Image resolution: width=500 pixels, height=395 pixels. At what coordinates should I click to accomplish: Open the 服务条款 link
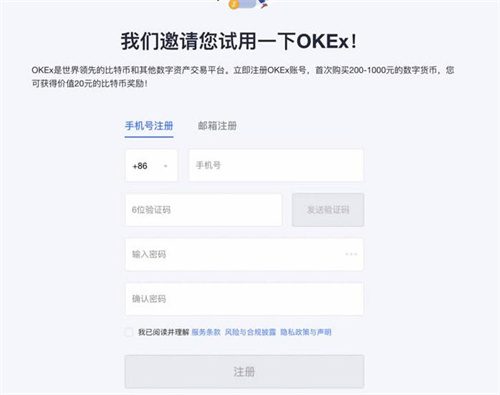pos(206,332)
